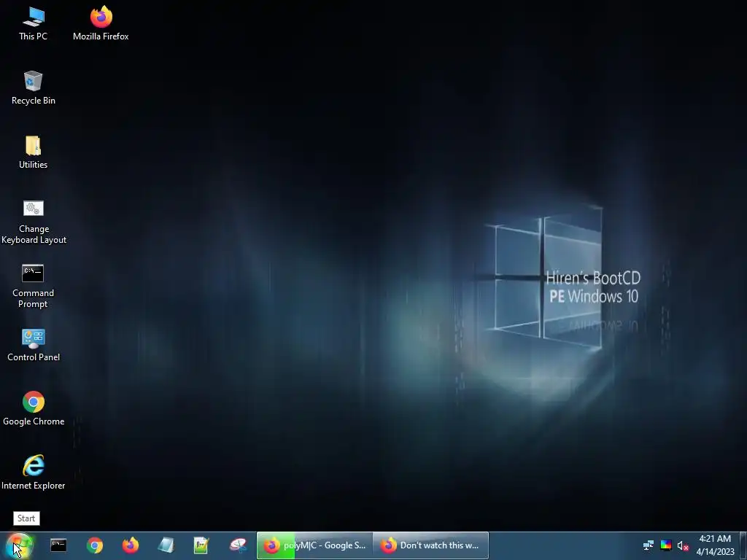The image size is (747, 560).
Task: Select Change Keyboard Layout shortcut
Action: (x=34, y=222)
